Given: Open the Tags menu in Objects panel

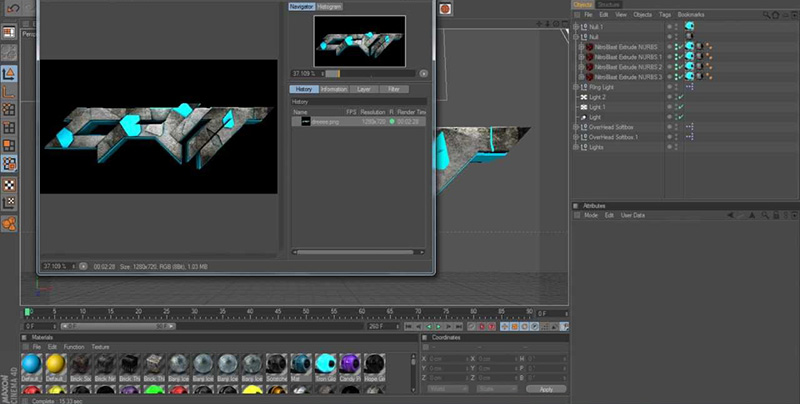Looking at the screenshot, I should click(664, 15).
